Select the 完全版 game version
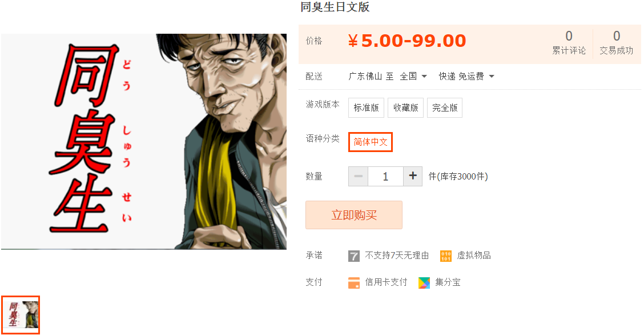This screenshot has height=335, width=644. [x=445, y=107]
